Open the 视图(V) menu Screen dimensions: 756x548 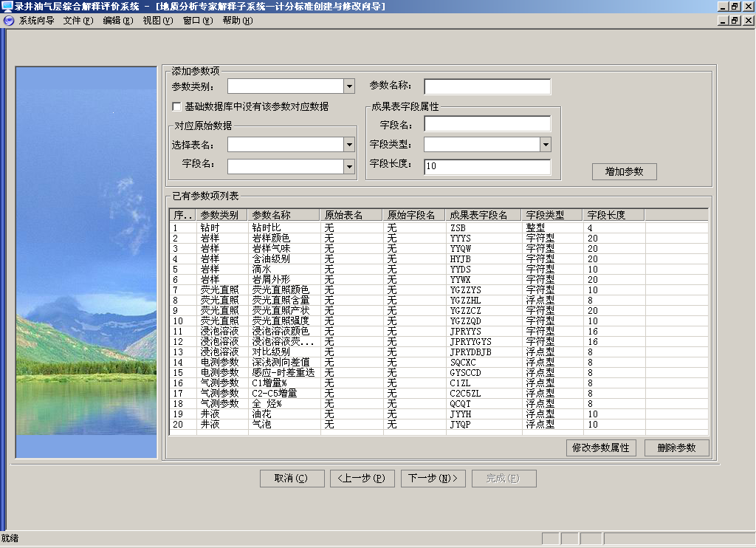coord(156,21)
